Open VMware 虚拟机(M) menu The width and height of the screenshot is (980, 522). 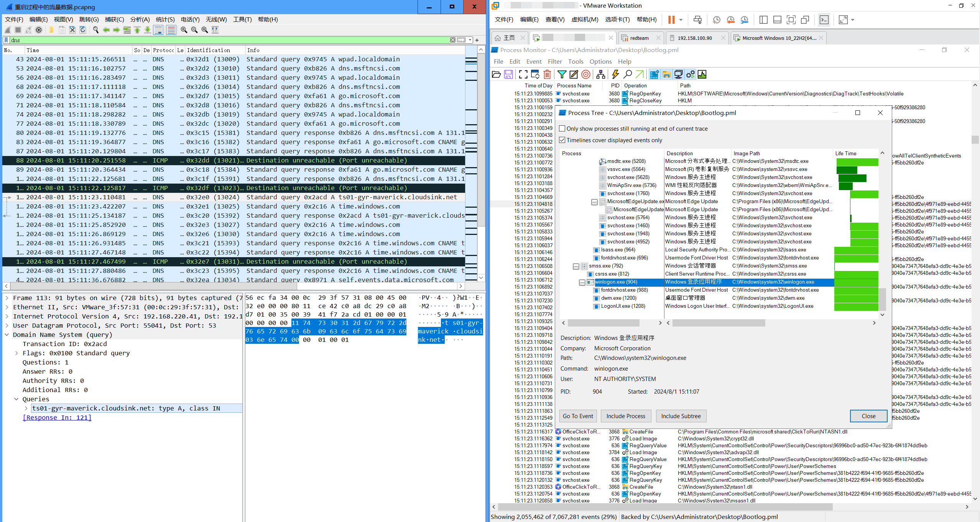click(585, 19)
